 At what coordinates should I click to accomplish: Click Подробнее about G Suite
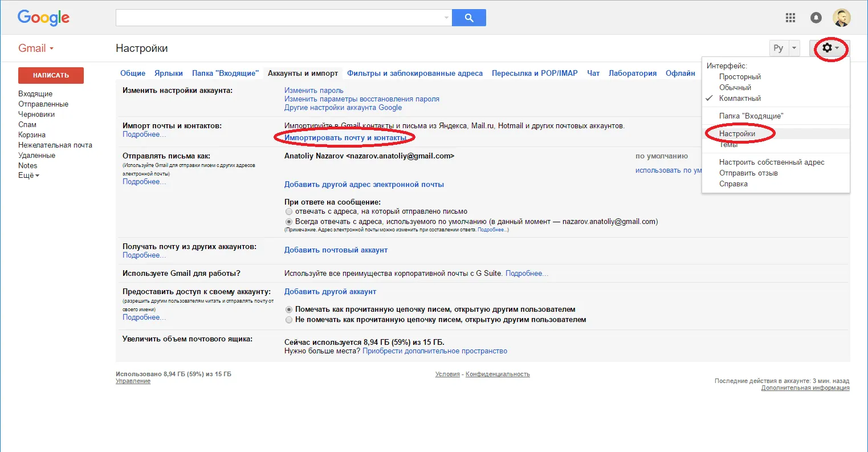pos(527,273)
